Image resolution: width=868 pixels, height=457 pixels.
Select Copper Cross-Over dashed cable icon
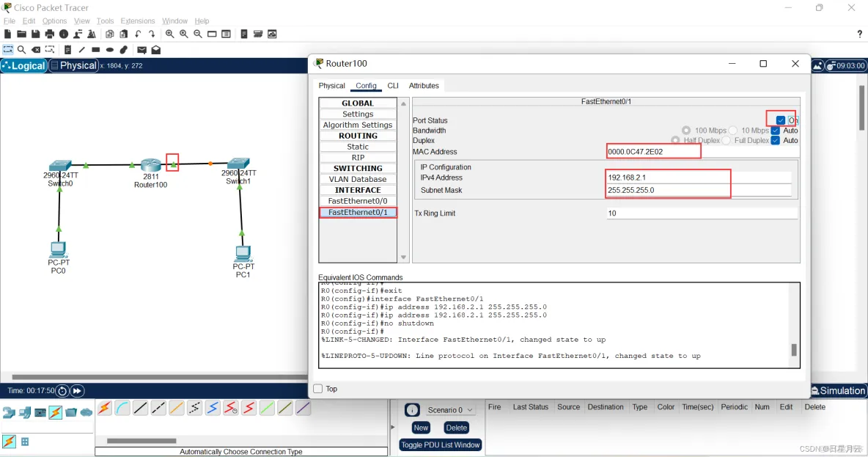click(158, 409)
